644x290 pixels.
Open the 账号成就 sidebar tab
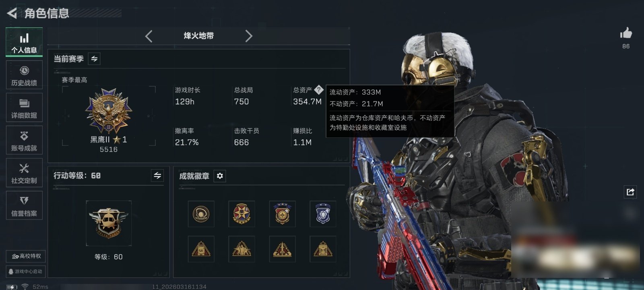(x=24, y=140)
